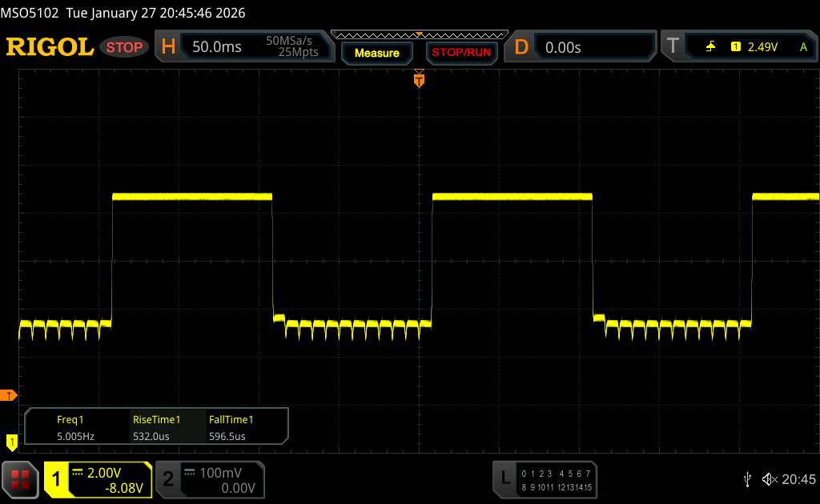
Task: Click the rising edge trigger type icon
Action: pos(710,47)
